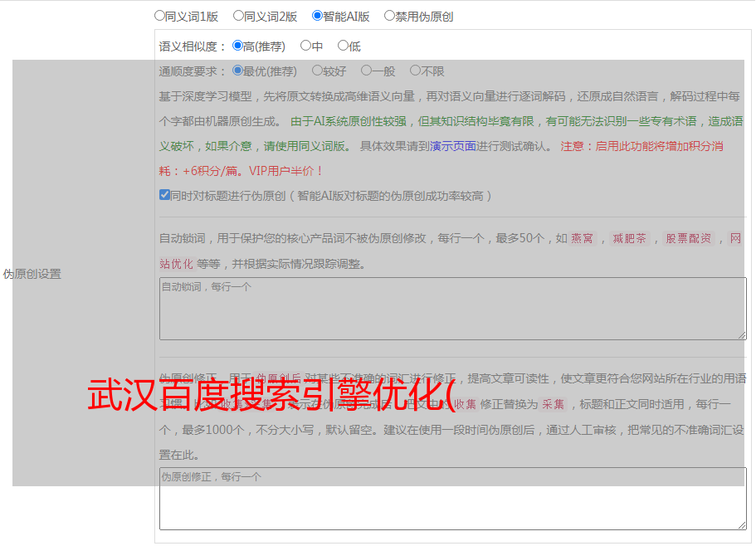This screenshot has height=546, width=756.
Task: Uncheck 同时对标题进行伪原创 checkbox
Action: pyautogui.click(x=165, y=196)
